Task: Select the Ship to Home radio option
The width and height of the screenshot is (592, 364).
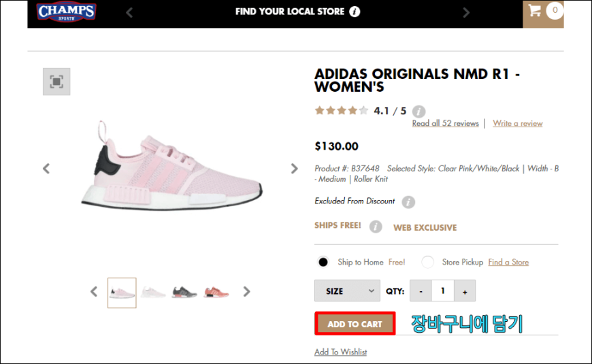Action: pos(323,262)
